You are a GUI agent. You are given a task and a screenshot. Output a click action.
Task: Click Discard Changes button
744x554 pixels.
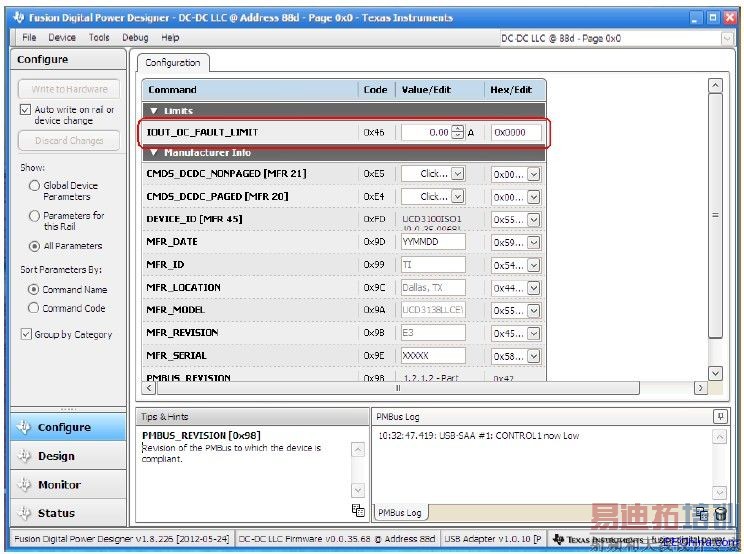(69, 140)
